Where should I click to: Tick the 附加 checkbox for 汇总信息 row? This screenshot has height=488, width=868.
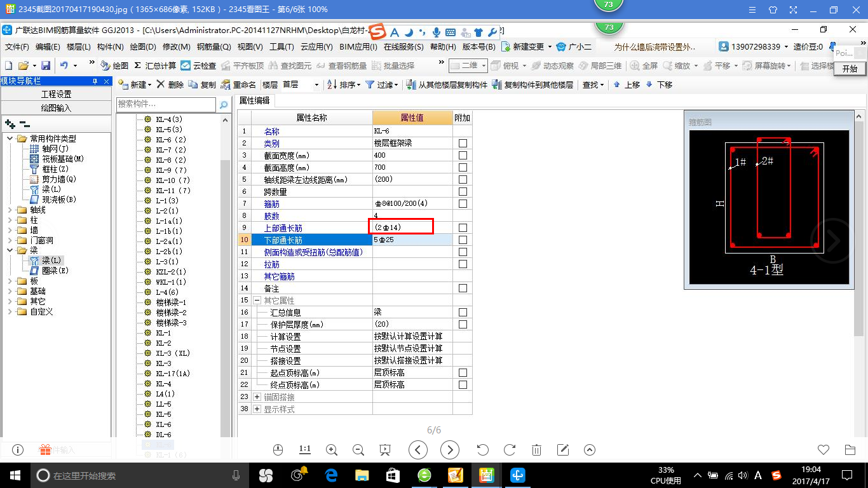(463, 313)
